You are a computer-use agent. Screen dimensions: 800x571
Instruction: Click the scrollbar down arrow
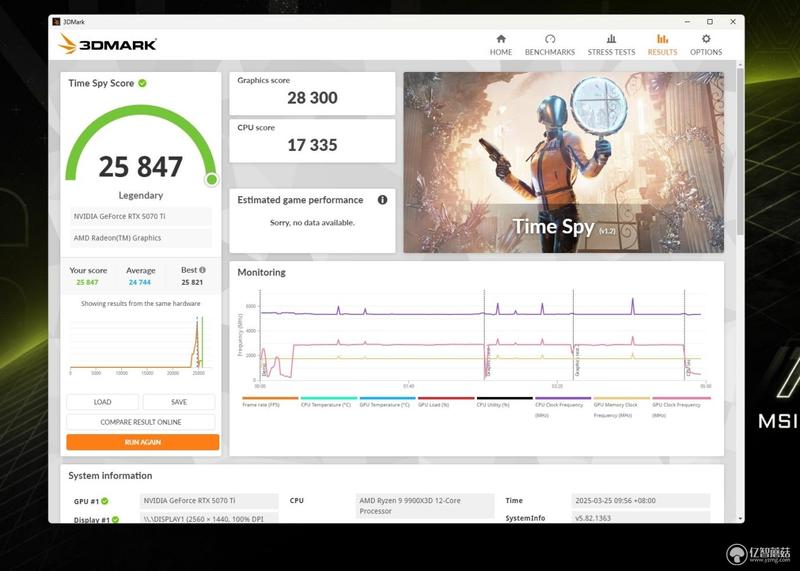[x=740, y=518]
